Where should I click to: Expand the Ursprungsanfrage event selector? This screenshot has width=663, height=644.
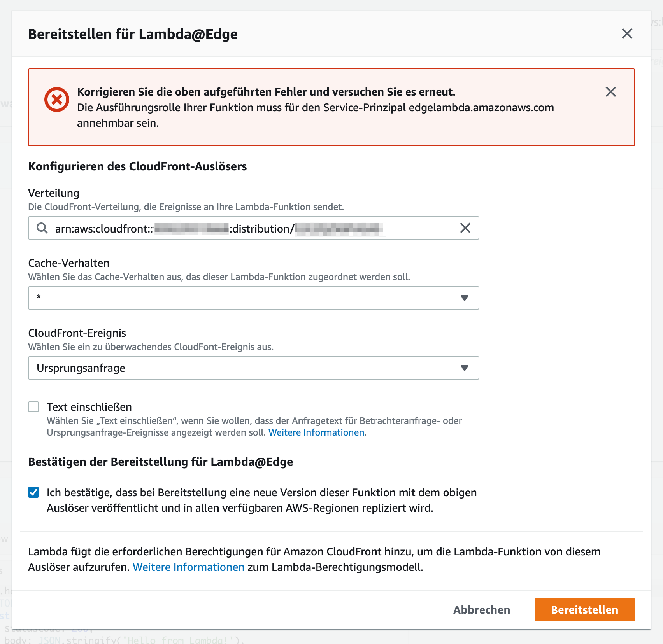pos(253,367)
